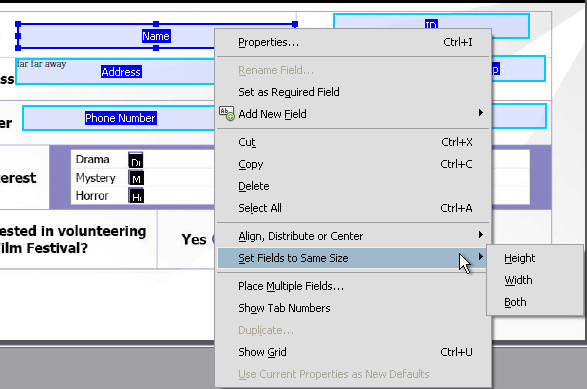Choose Set as Required Field
This screenshot has width=587, height=389.
pyautogui.click(x=353, y=92)
